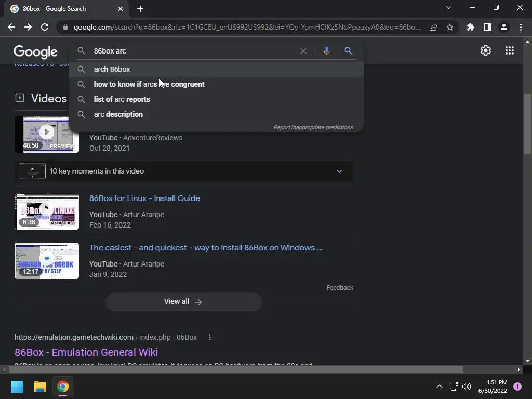Bookmark this page with the star icon
This screenshot has height=399, width=532.
tap(450, 27)
